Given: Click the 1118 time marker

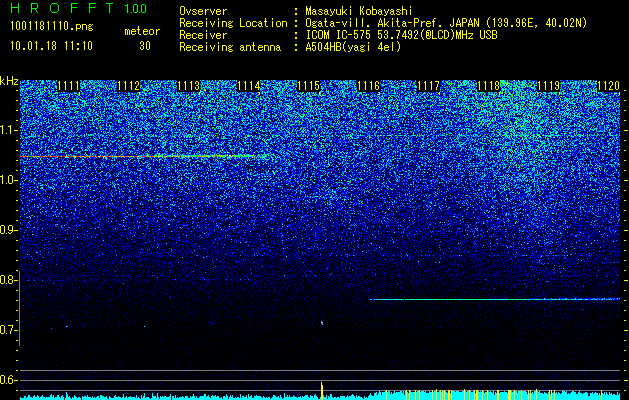Looking at the screenshot, I should [x=489, y=86].
